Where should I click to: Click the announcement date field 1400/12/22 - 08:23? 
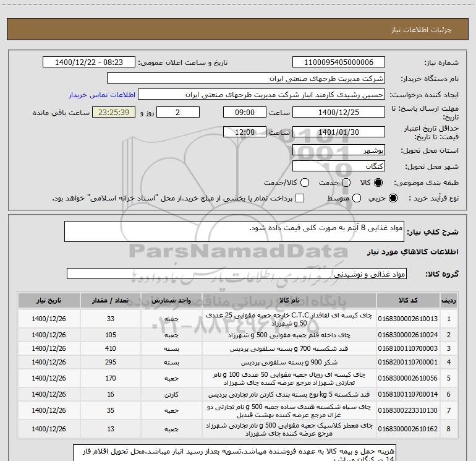(x=88, y=62)
